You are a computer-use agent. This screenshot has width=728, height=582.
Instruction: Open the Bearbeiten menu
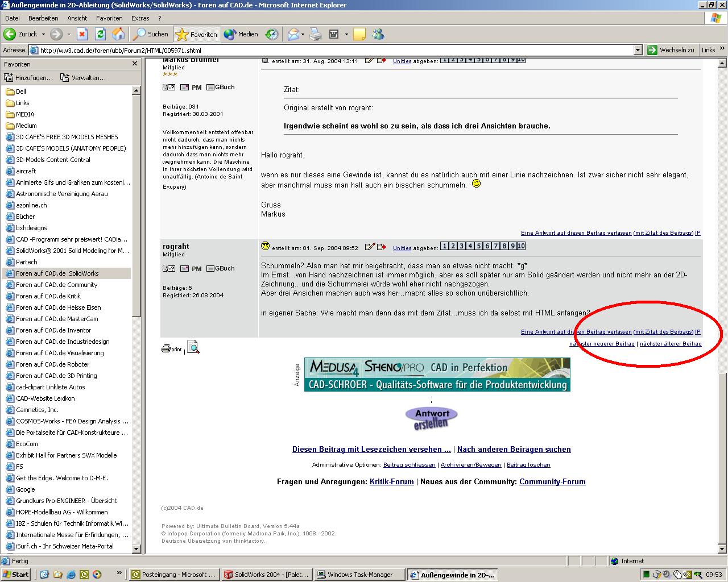[x=43, y=18]
